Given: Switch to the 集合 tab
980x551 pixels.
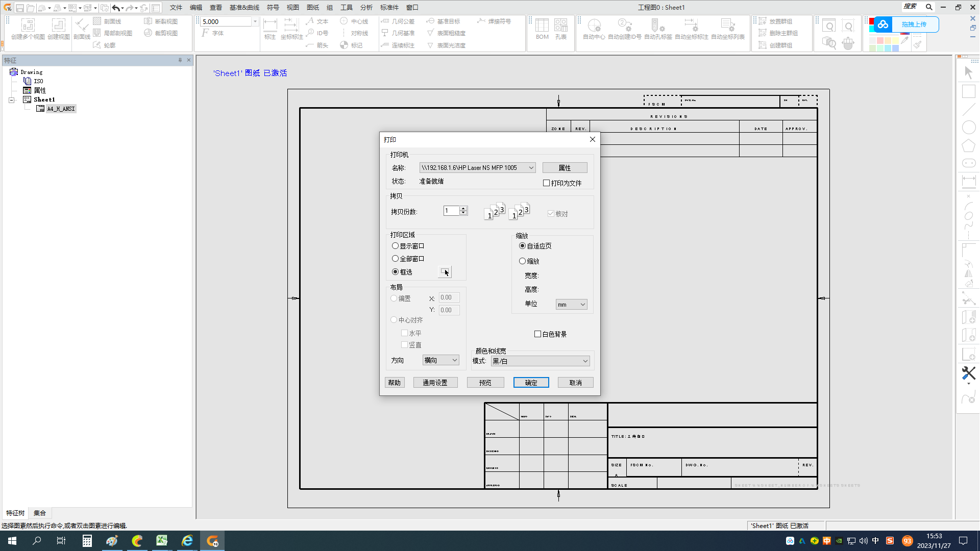Looking at the screenshot, I should [x=40, y=513].
